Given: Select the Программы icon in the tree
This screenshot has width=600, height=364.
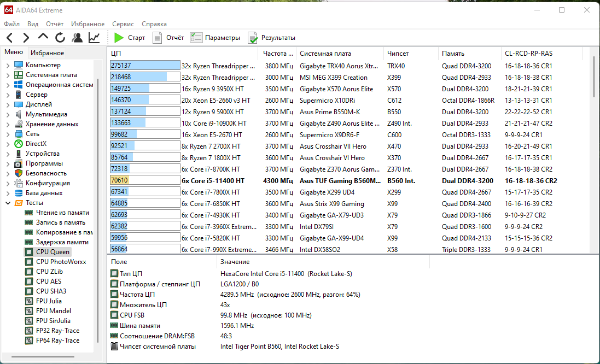Looking at the screenshot, I should pos(19,163).
